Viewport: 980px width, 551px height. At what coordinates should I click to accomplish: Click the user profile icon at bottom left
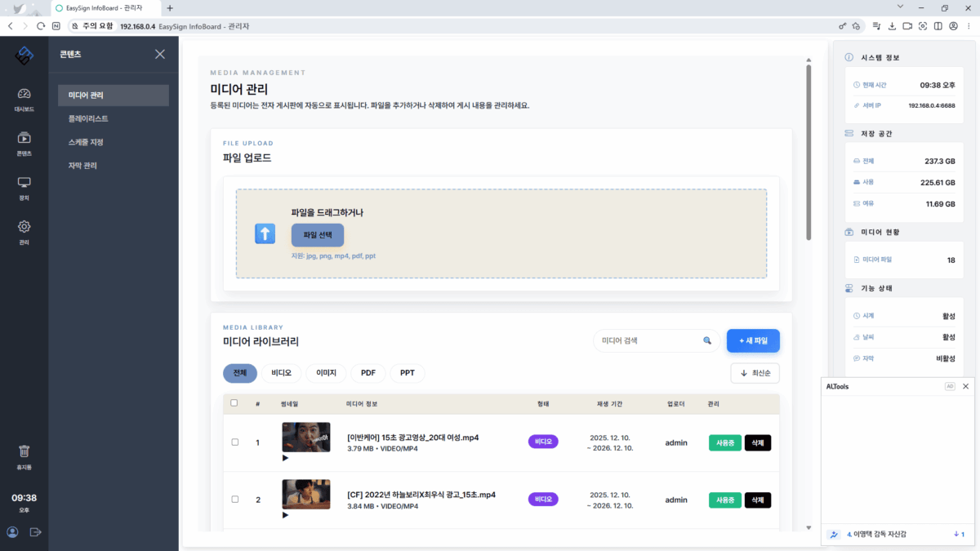(x=12, y=532)
